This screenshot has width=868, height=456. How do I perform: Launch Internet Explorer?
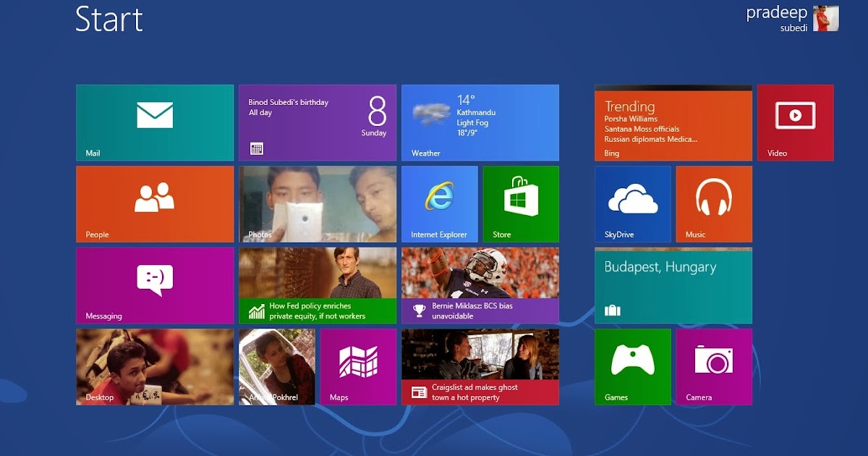(440, 204)
